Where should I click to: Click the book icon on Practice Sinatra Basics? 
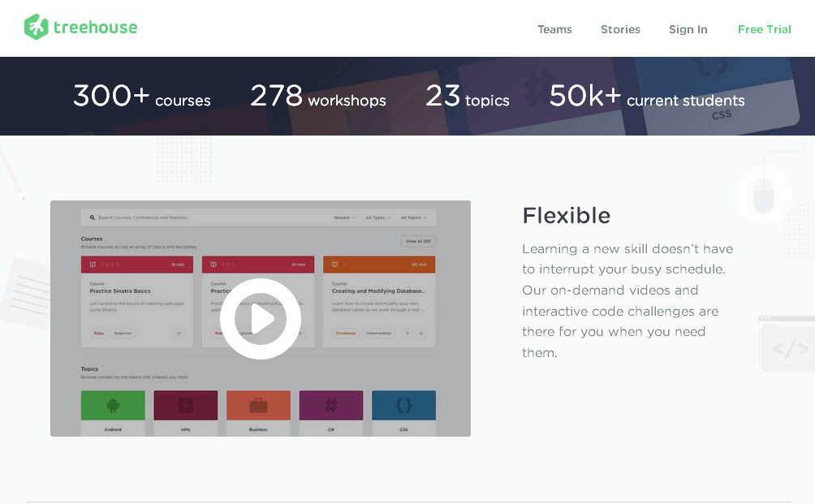pyautogui.click(x=93, y=265)
